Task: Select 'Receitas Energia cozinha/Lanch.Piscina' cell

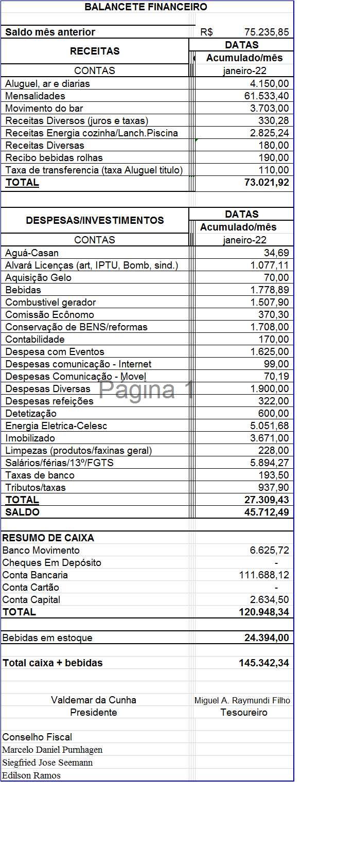Action: point(95,133)
